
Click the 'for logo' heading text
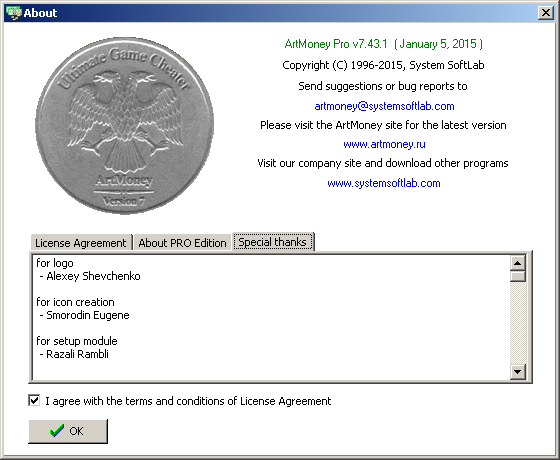tap(55, 263)
